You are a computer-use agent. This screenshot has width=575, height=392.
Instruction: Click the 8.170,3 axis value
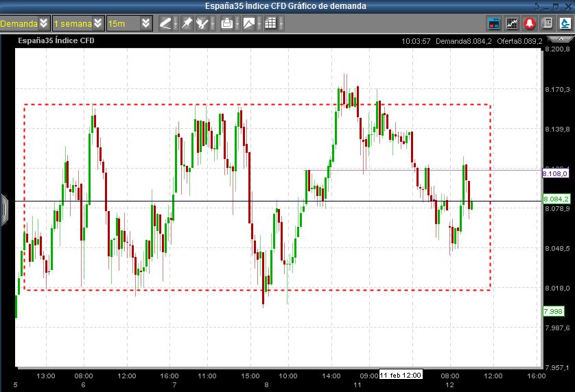tap(557, 89)
